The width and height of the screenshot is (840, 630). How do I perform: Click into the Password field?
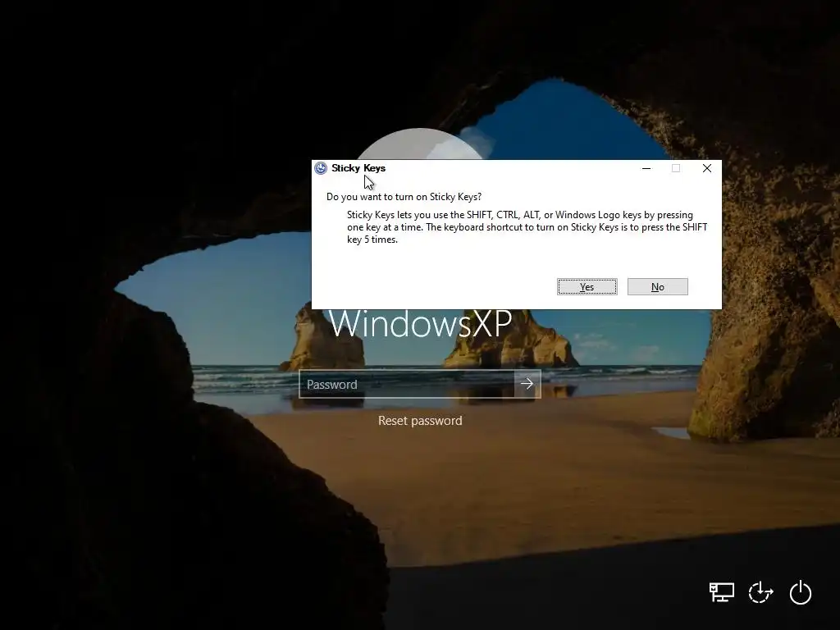pyautogui.click(x=407, y=384)
